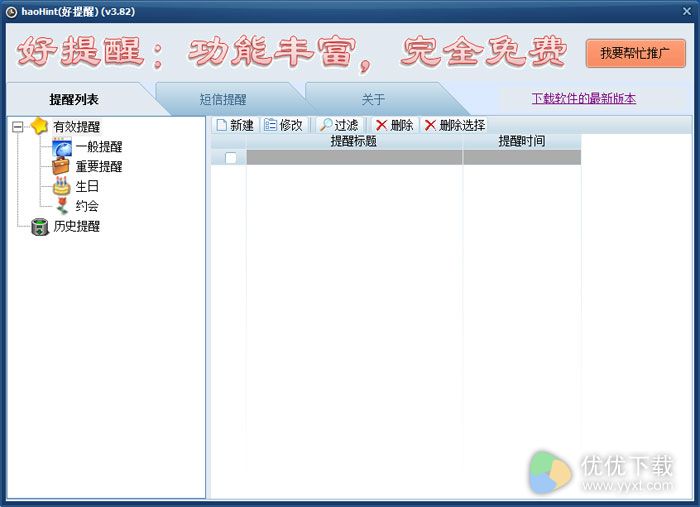Follow the 下载软件的最新版本 link
This screenshot has height=507, width=700.
(x=583, y=98)
